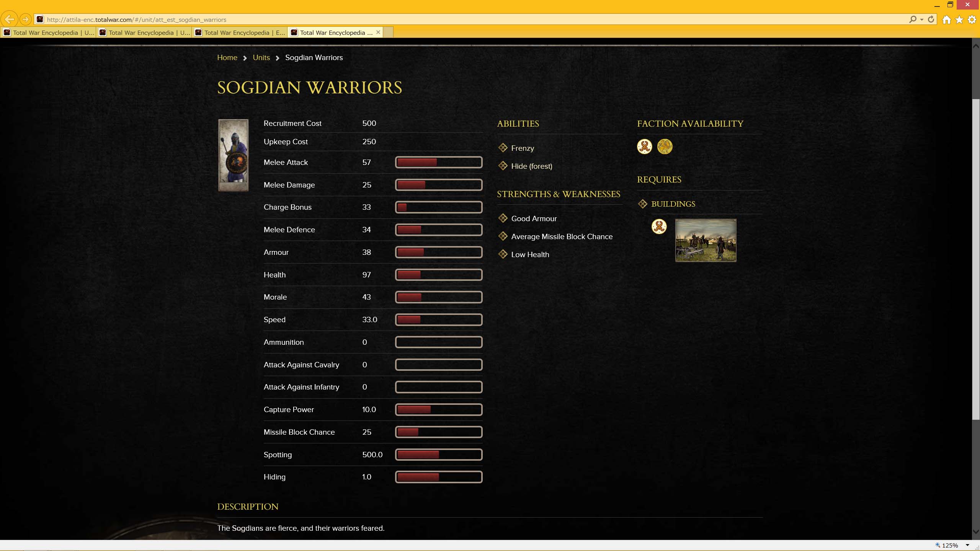Image resolution: width=980 pixels, height=551 pixels.
Task: Click the Hiding value 1.0
Action: tap(366, 477)
